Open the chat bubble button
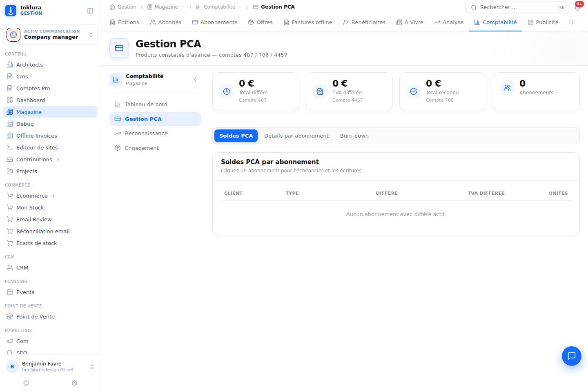The width and height of the screenshot is (588, 392). (571, 356)
